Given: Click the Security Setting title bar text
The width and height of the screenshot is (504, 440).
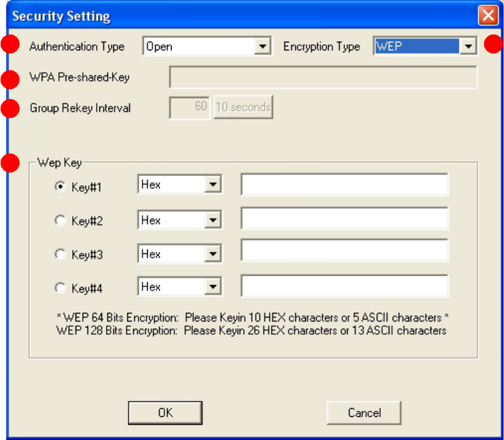Looking at the screenshot, I should pos(61,16).
